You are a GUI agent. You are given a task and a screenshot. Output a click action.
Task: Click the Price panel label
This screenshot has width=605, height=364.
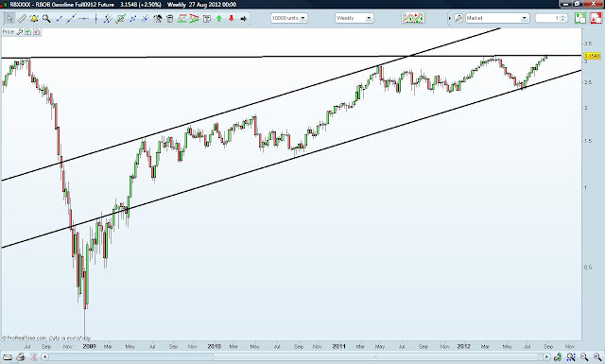pyautogui.click(x=9, y=32)
